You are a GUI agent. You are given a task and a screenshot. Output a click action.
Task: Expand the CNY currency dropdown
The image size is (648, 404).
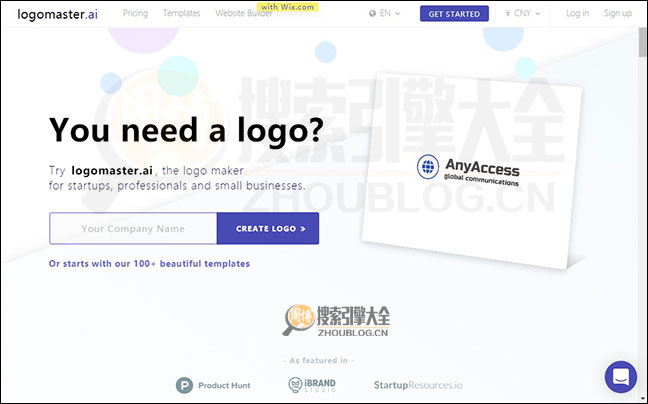click(x=522, y=14)
